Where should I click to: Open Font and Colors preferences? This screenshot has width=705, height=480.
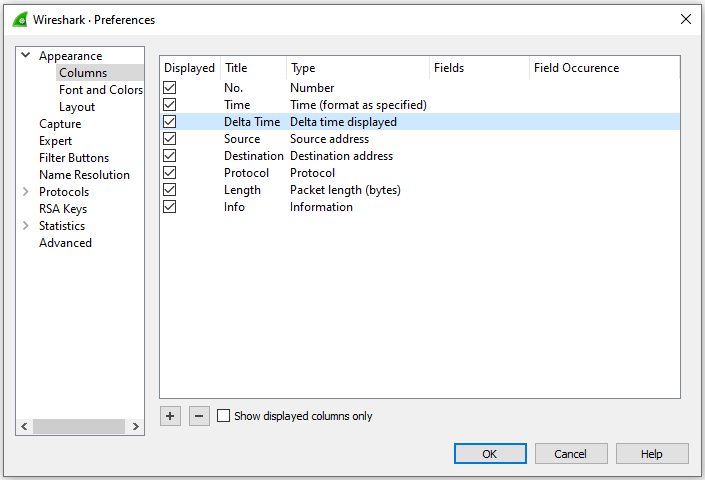[101, 90]
